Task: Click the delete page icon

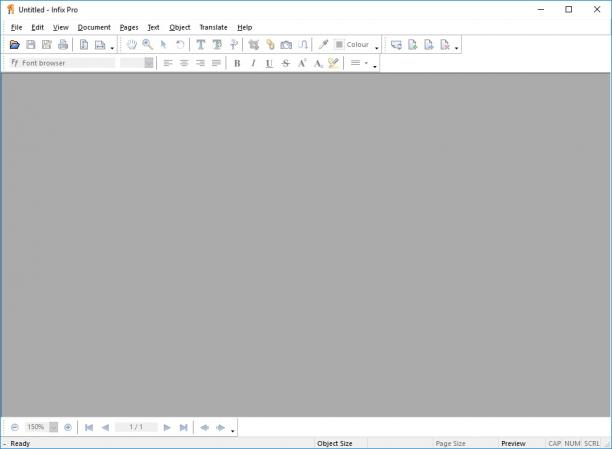Action: pyautogui.click(x=445, y=45)
